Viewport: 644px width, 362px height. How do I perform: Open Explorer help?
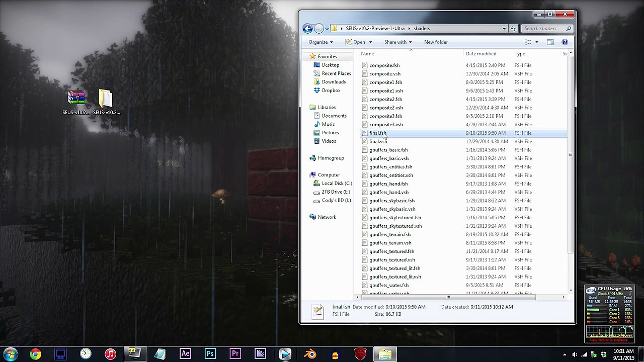565,42
